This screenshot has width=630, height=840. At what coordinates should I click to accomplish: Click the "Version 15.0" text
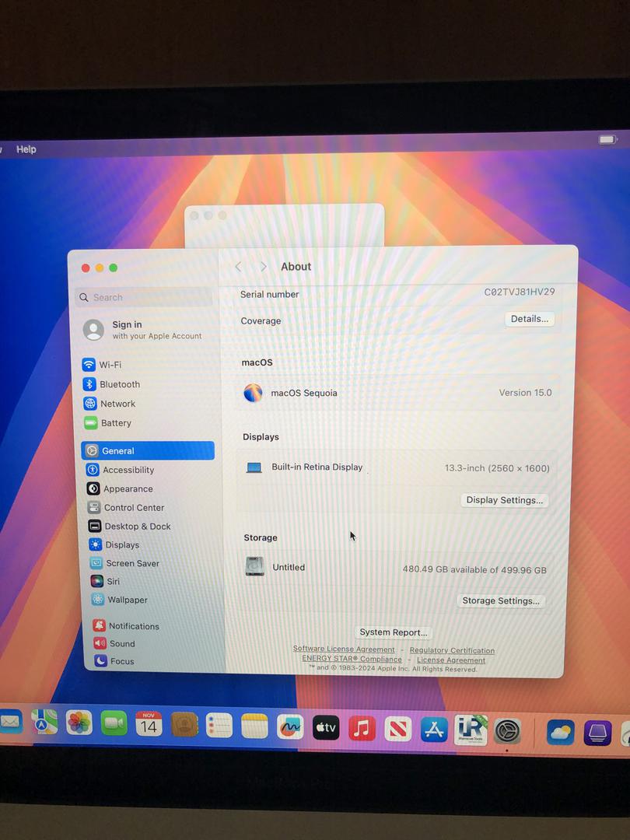pos(525,393)
